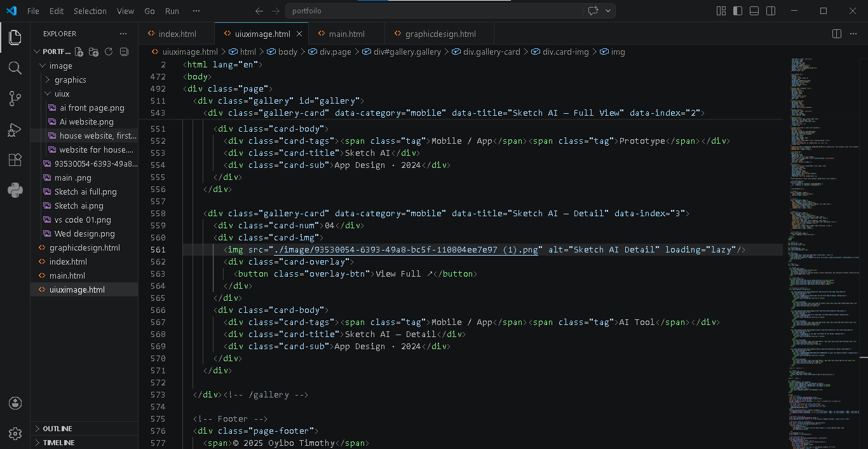868x449 pixels.
Task: Close the uiuximage.html tab
Action: tap(300, 34)
